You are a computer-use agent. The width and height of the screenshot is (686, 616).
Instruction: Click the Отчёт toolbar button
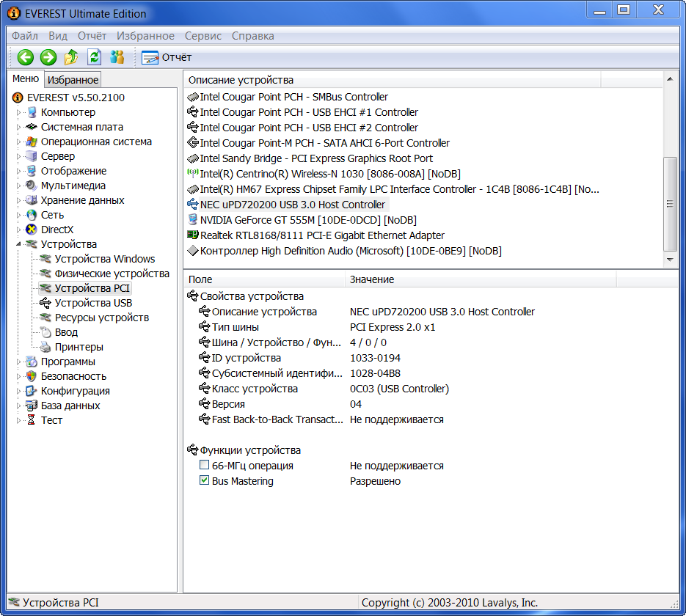(167, 57)
